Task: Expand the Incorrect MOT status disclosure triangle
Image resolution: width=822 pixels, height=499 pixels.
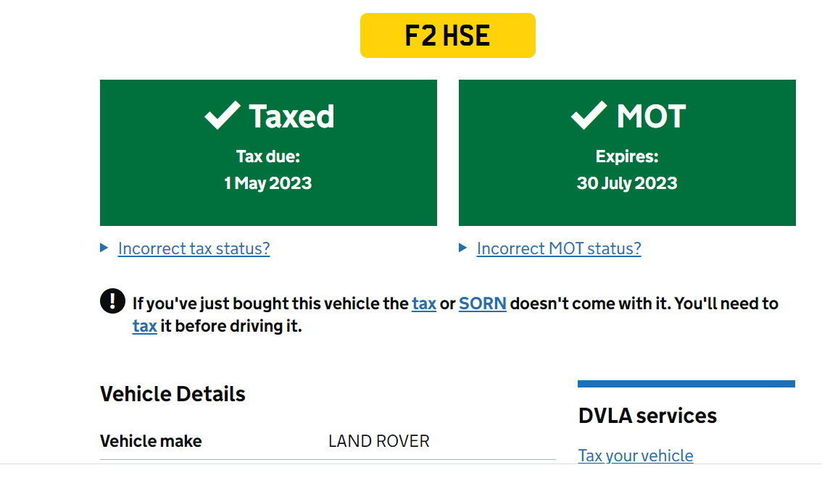Action: (x=462, y=248)
